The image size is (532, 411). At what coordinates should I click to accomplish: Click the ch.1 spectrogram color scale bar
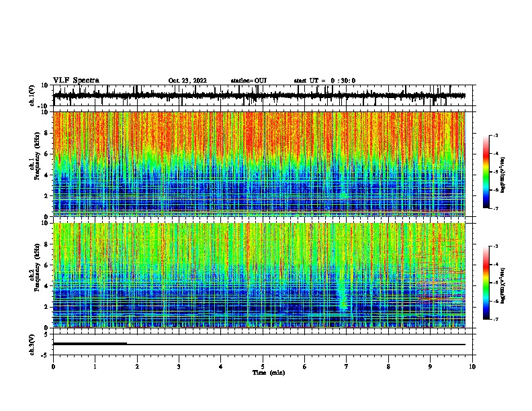[x=486, y=172]
